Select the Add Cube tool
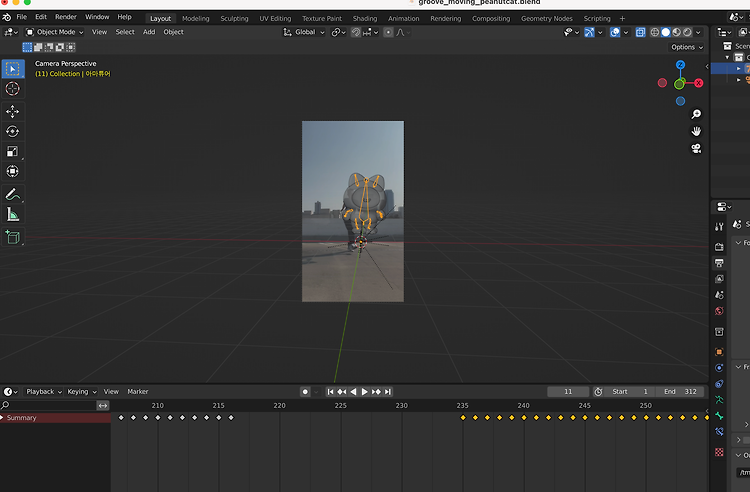750x492 pixels. (x=13, y=237)
